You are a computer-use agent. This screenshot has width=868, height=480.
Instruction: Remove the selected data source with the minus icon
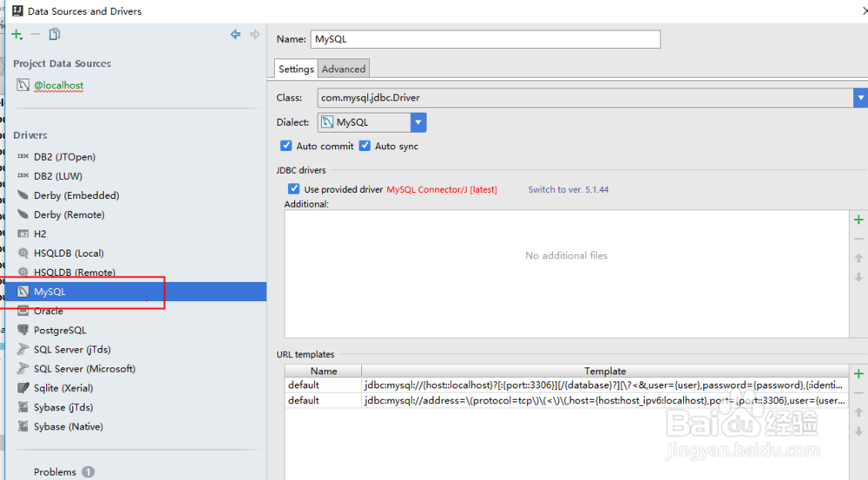(x=36, y=35)
